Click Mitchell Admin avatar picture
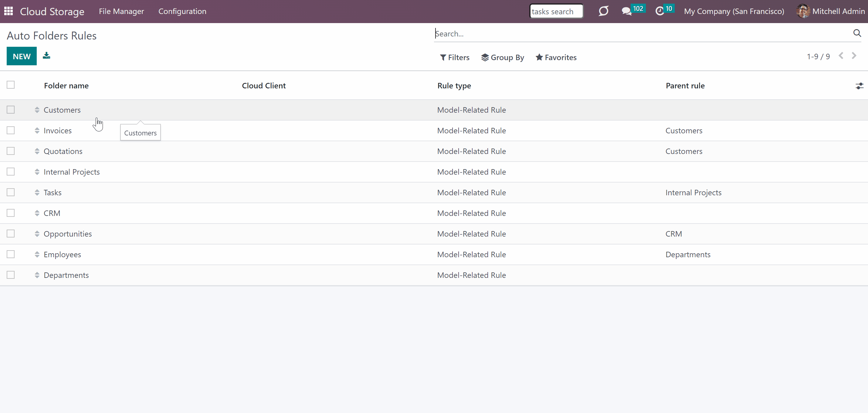This screenshot has height=413, width=868. (803, 11)
